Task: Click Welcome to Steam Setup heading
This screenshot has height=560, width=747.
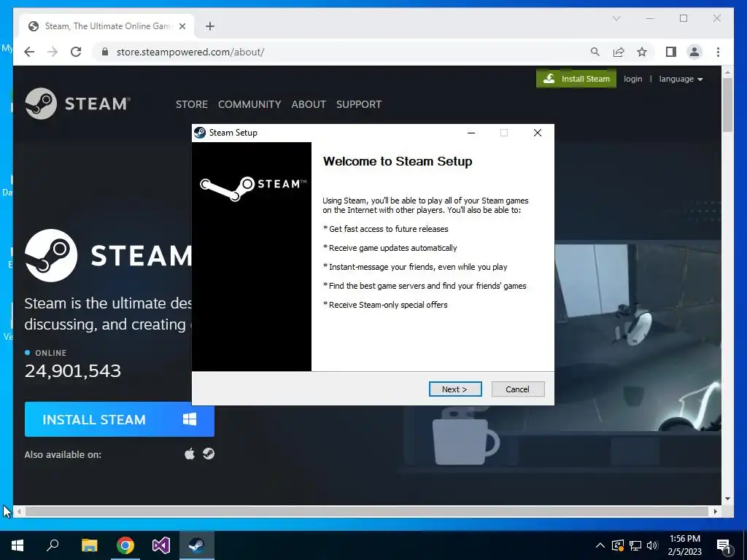Action: pyautogui.click(x=398, y=161)
